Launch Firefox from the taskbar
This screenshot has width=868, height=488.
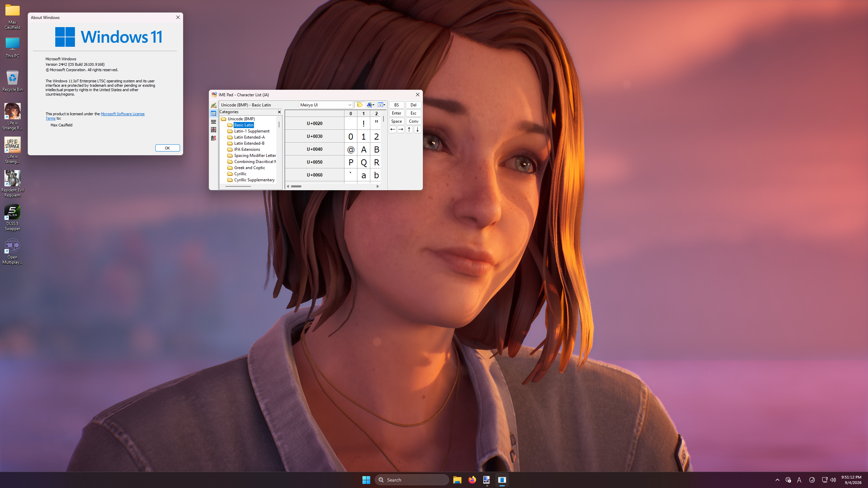472,480
